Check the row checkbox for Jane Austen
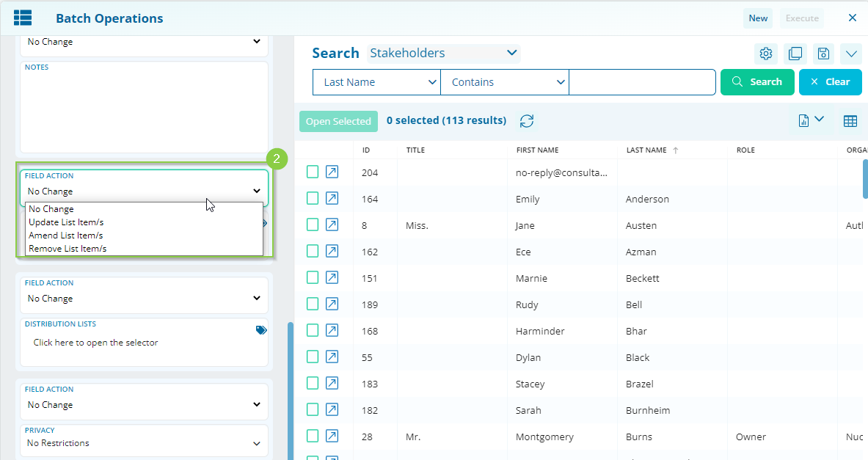The image size is (868, 460). coord(312,224)
